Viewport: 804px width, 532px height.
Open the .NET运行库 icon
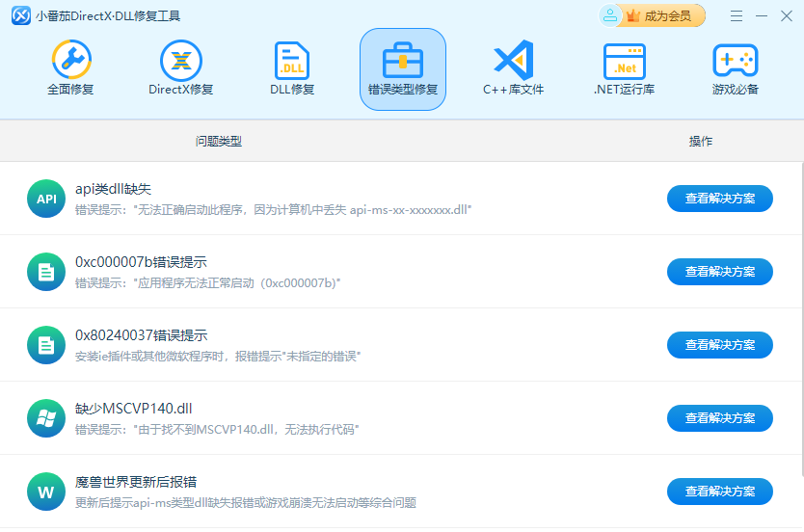point(624,60)
